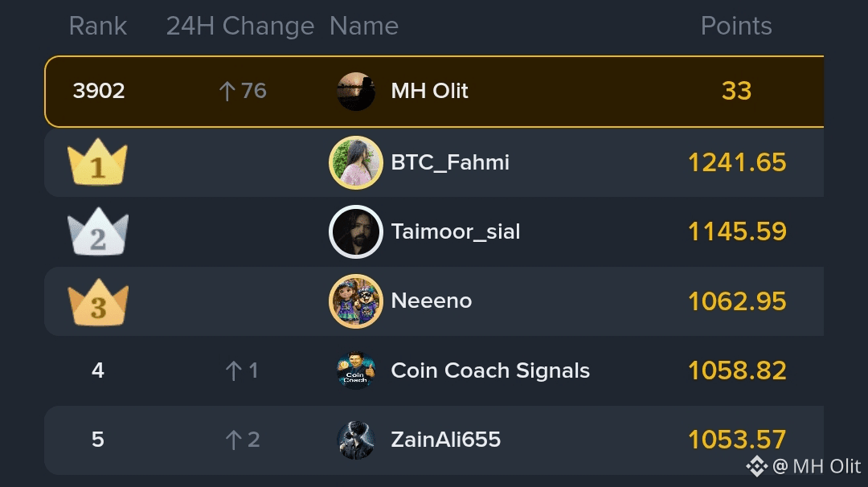
Task: Click the Binance logo watermark icon
Action: point(757,467)
